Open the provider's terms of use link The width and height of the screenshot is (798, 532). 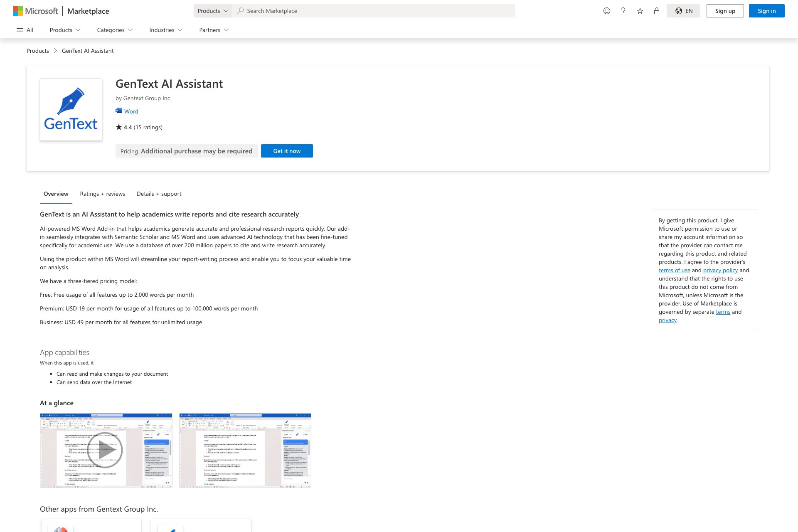click(675, 270)
